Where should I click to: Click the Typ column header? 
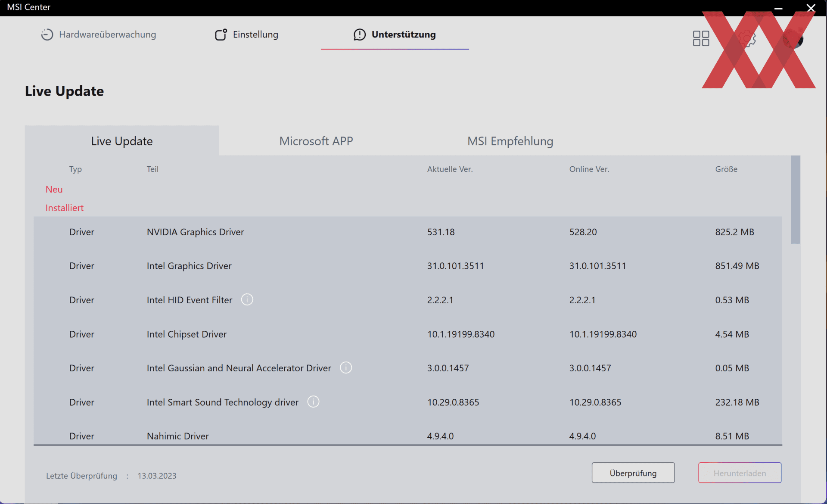point(75,169)
